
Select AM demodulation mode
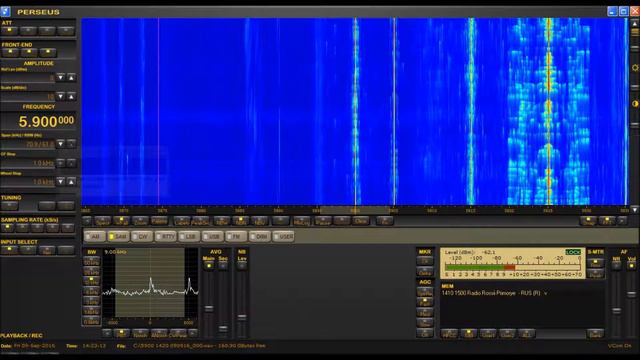pyautogui.click(x=95, y=236)
